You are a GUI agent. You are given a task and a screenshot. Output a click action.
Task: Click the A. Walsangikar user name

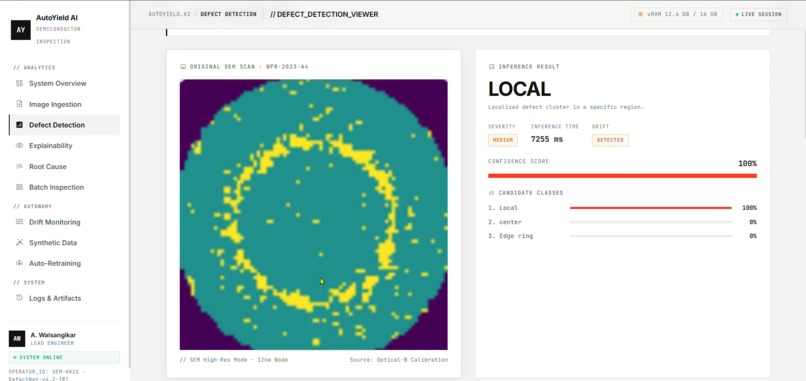click(x=53, y=335)
